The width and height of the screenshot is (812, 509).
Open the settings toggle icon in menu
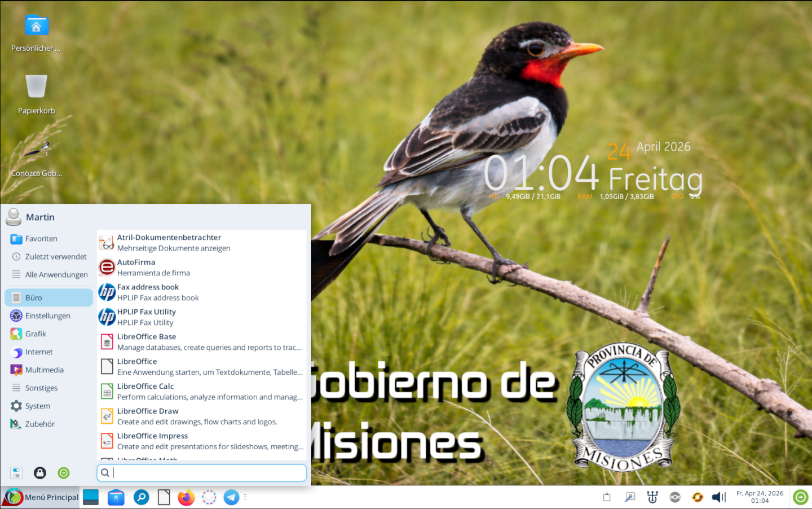(x=16, y=473)
